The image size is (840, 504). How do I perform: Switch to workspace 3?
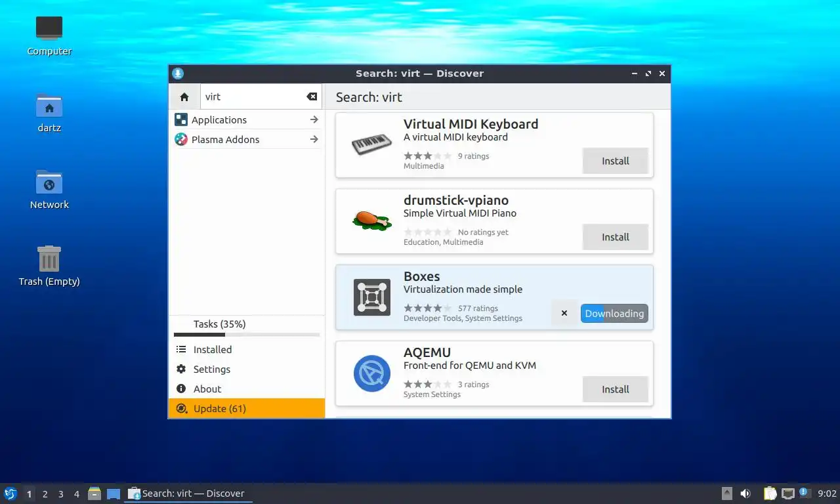60,494
